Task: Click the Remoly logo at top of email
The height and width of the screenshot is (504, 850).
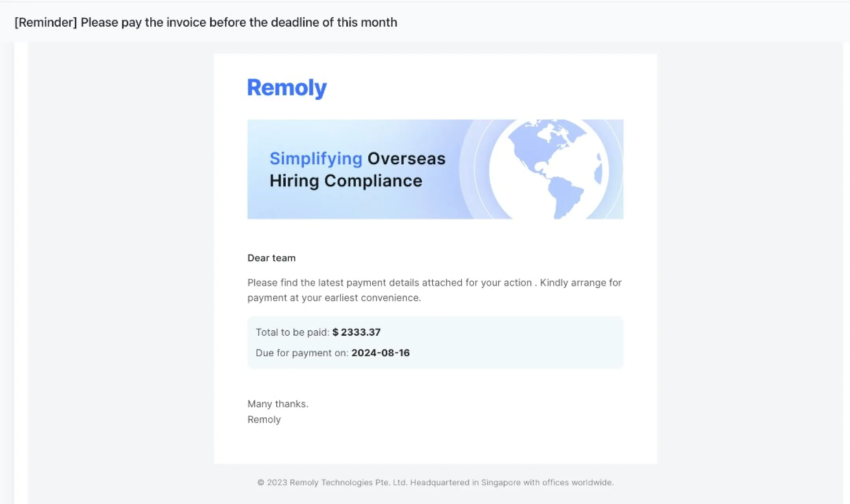Action: click(x=287, y=88)
